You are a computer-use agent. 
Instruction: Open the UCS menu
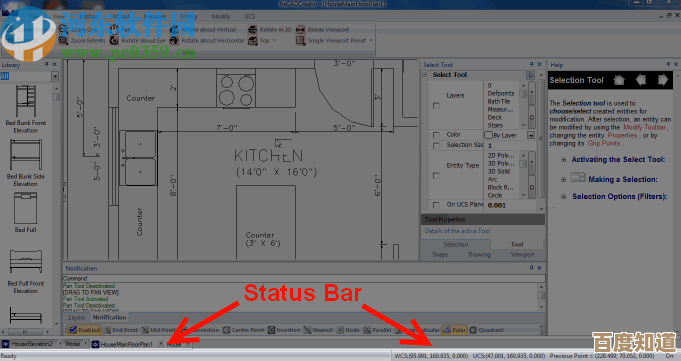(x=249, y=17)
